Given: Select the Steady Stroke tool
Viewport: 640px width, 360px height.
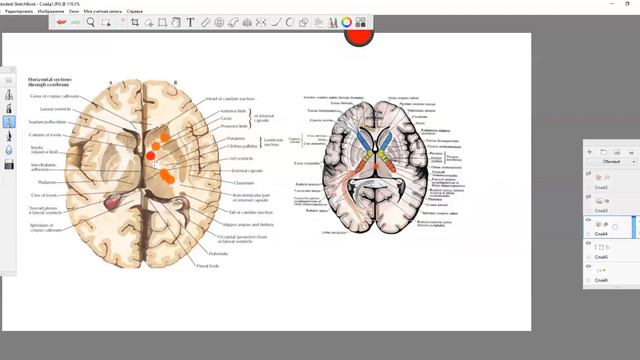Looking at the screenshot, I should click(x=276, y=22).
